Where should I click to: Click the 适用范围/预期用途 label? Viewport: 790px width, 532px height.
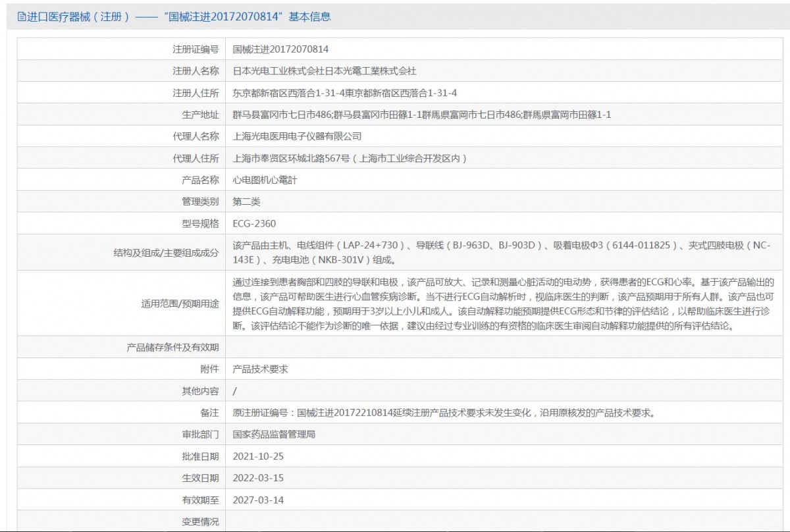(180, 304)
